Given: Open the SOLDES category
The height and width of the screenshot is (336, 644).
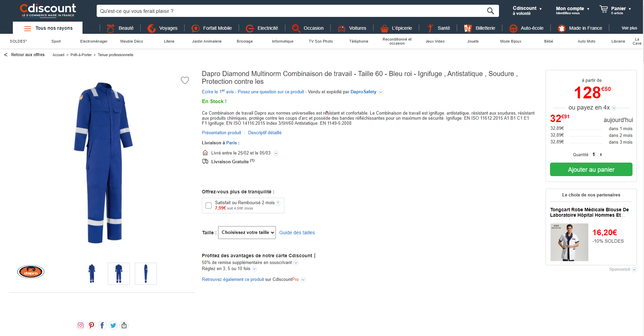Looking at the screenshot, I should (x=18, y=41).
